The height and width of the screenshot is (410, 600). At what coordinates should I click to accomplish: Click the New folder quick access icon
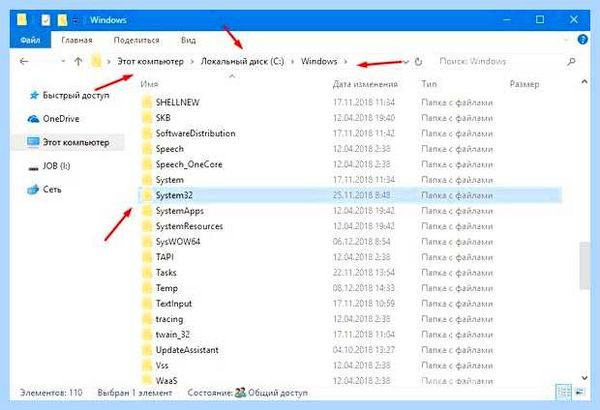point(62,20)
